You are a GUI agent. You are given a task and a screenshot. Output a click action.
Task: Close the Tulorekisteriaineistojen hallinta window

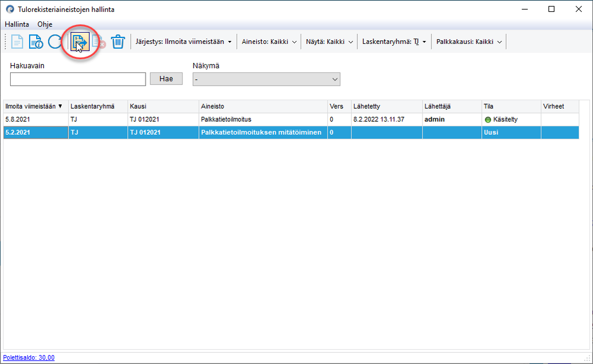[x=579, y=9]
